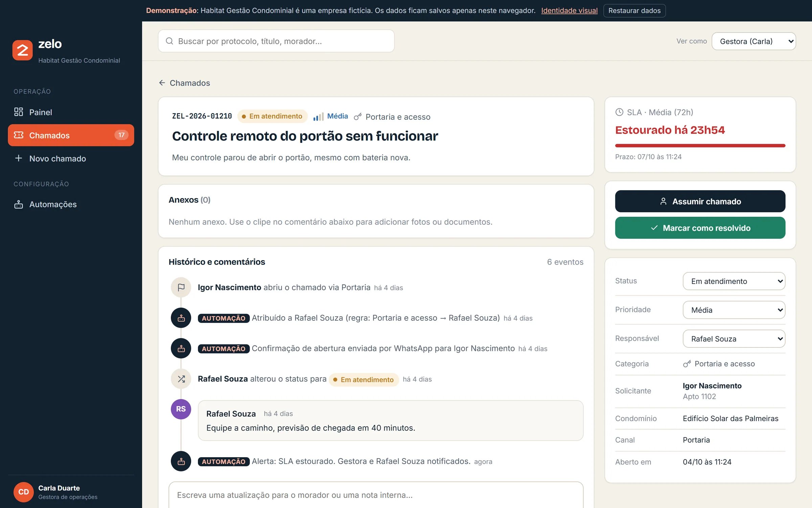
Task: Click the Assumir chamado button
Action: tap(700, 201)
